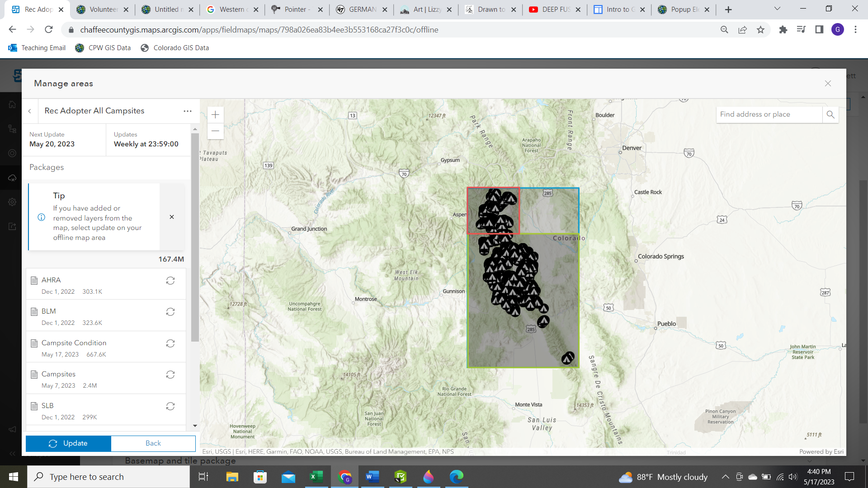Refresh the SLB package
The width and height of the screenshot is (868, 488).
tap(170, 406)
